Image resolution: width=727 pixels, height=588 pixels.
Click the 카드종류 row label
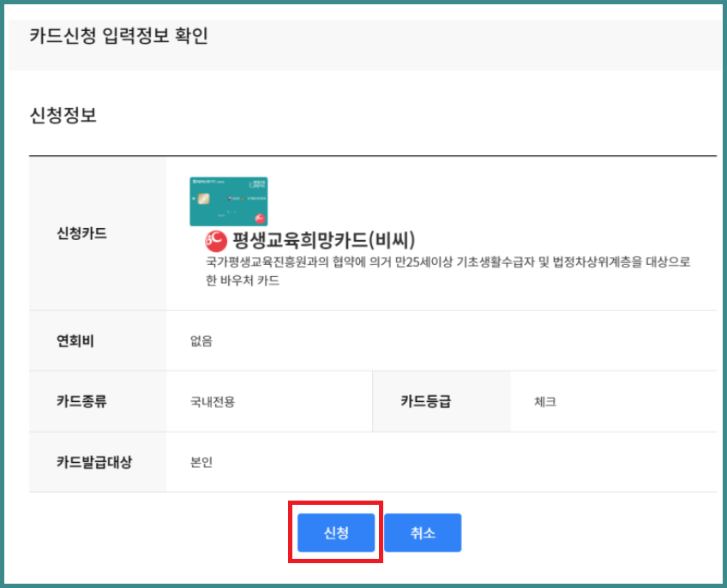click(x=81, y=401)
